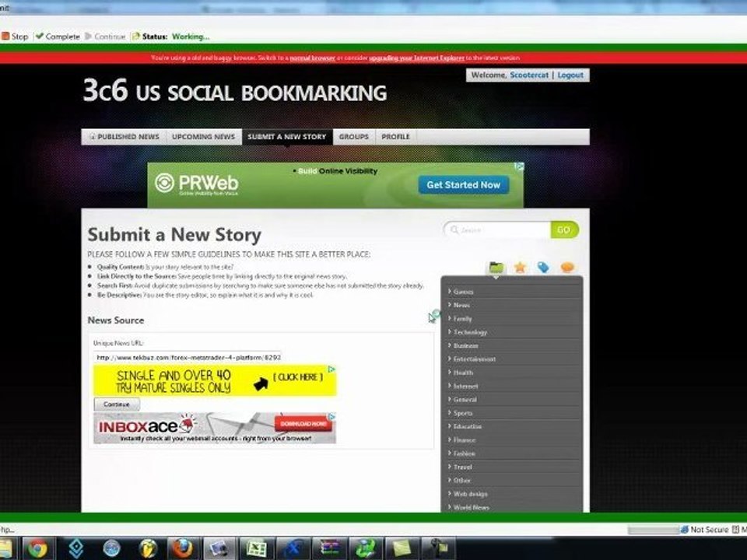
Task: Open the Published News tab
Action: tap(124, 137)
